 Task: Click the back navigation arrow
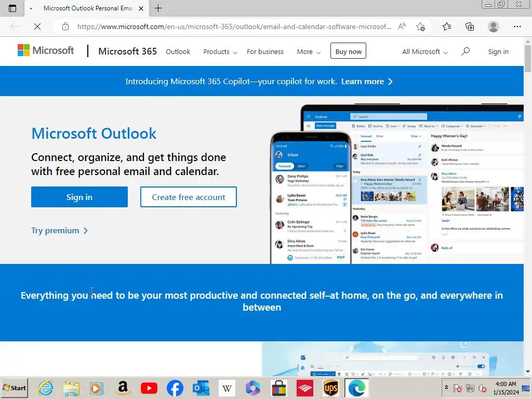pyautogui.click(x=14, y=26)
